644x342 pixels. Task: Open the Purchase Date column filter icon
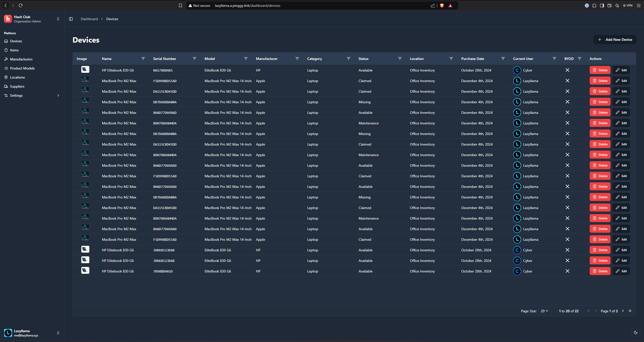503,58
